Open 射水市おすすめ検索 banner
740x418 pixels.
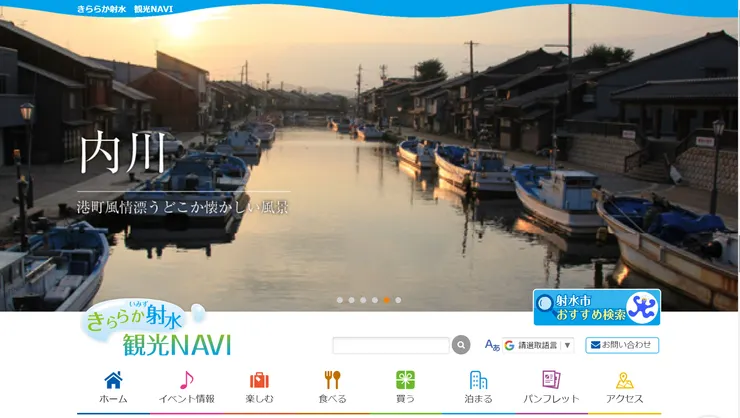coord(597,307)
